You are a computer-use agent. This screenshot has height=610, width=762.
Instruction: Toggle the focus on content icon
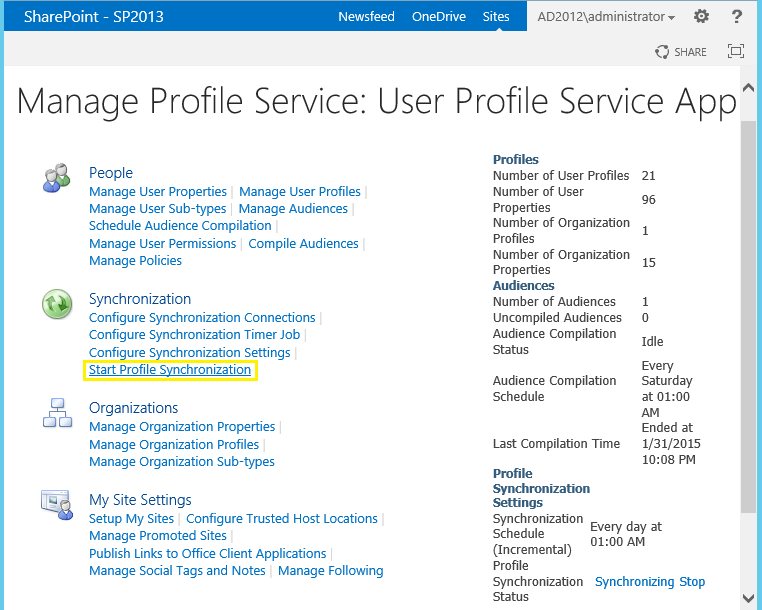pyautogui.click(x=736, y=52)
